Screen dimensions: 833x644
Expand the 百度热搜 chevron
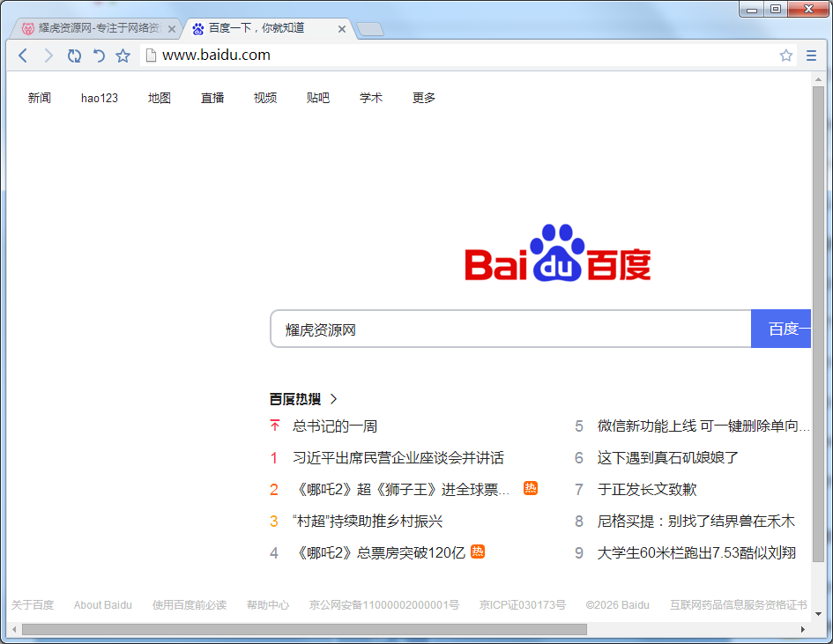click(333, 399)
